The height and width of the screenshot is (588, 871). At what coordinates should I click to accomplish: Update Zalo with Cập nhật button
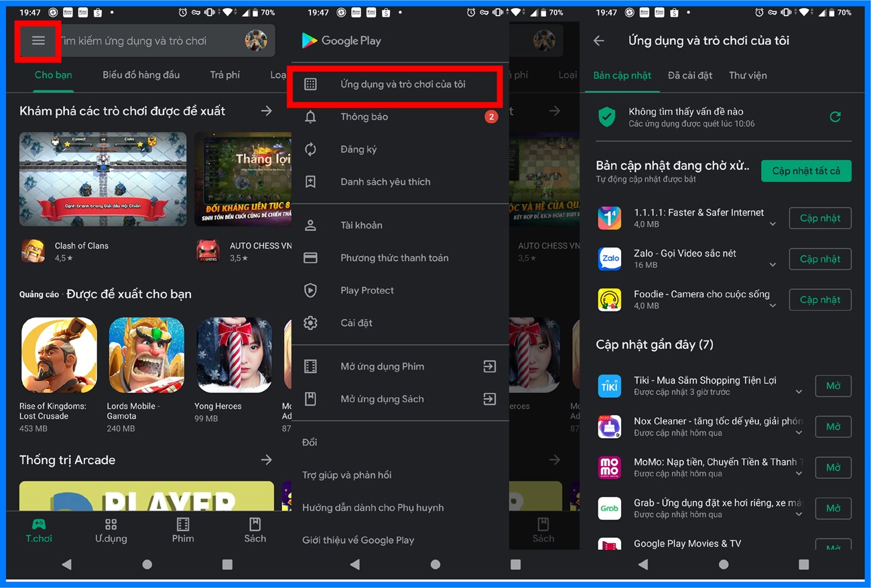(x=820, y=259)
